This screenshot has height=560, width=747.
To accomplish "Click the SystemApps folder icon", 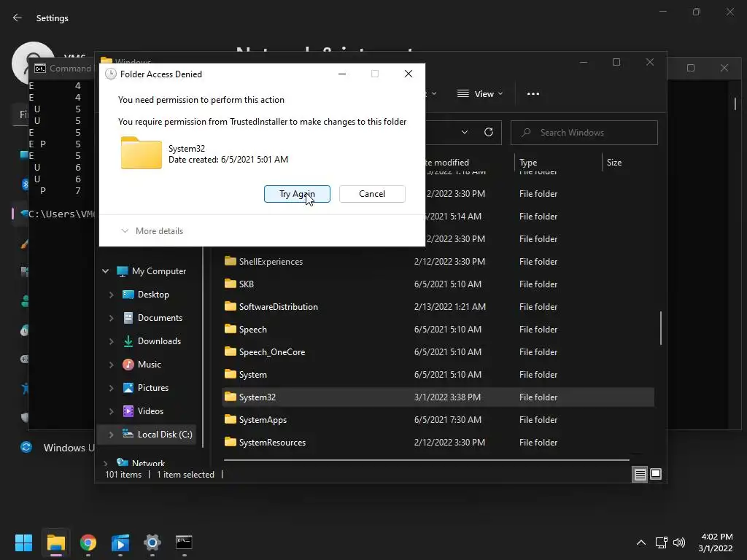I will pos(231,419).
